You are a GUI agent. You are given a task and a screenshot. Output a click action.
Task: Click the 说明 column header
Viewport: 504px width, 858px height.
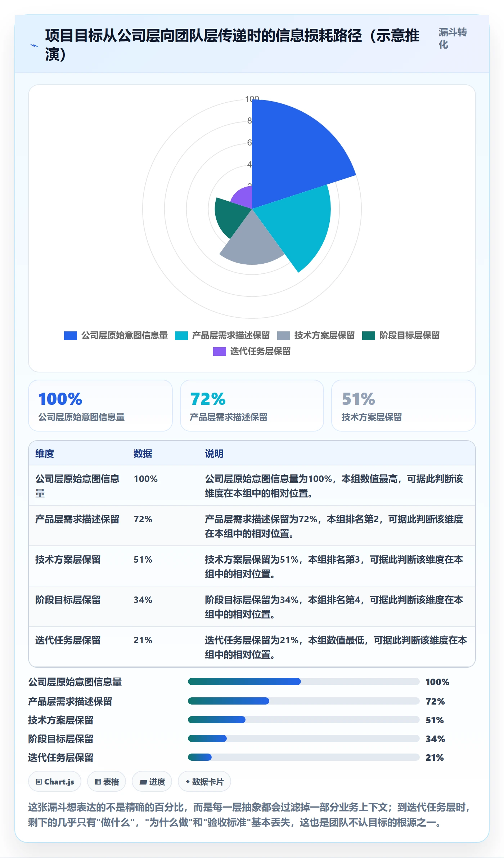214,453
